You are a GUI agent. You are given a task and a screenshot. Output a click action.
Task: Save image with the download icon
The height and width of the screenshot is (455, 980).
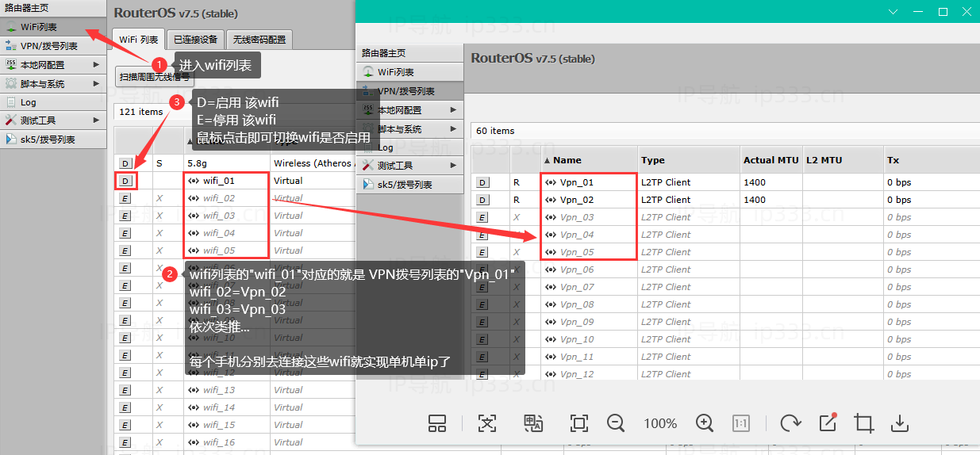point(900,423)
